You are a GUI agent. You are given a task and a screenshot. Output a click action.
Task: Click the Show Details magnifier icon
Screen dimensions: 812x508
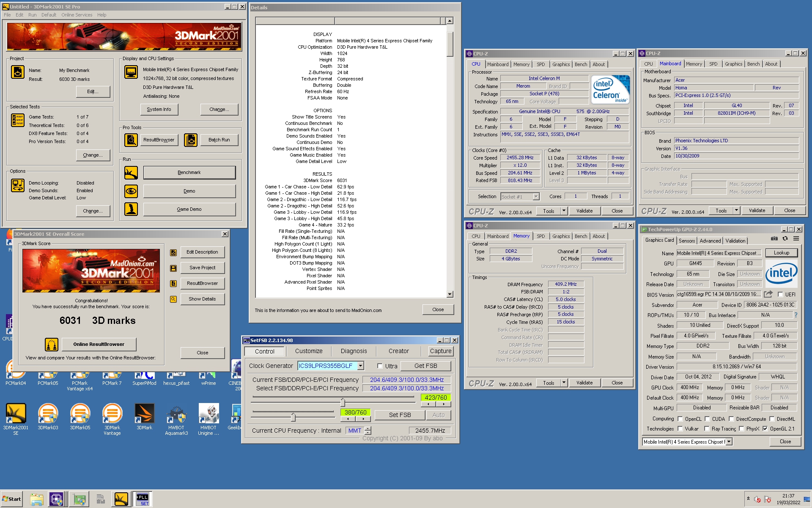coord(173,299)
